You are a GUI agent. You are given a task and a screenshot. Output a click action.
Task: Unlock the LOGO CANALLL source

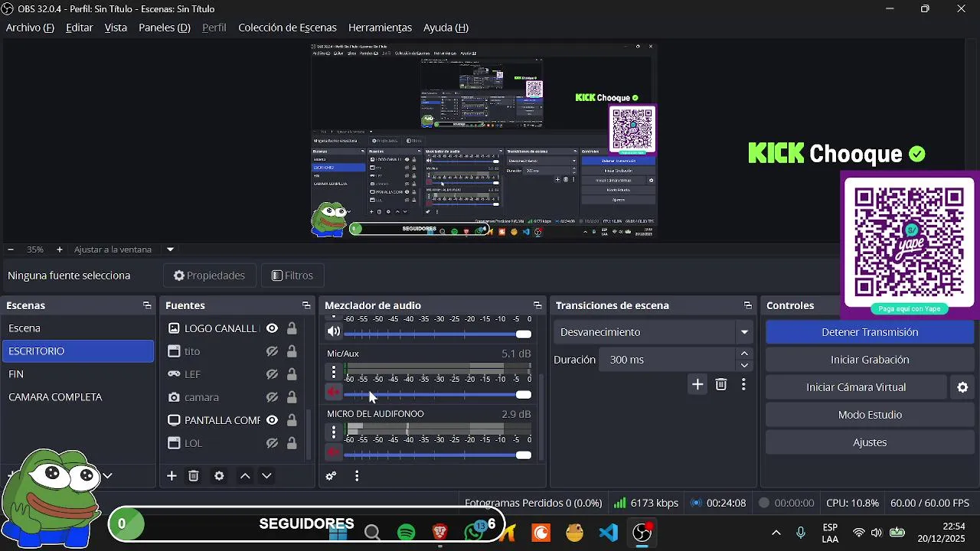292,328
